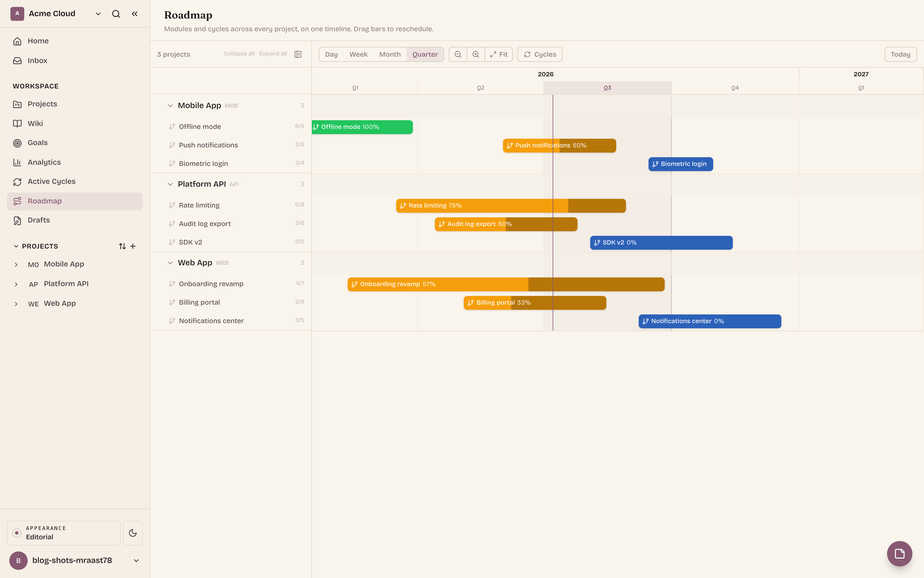Click the 2026 Q3 quarter header
Viewport: 924px width, 578px height.
pos(607,88)
